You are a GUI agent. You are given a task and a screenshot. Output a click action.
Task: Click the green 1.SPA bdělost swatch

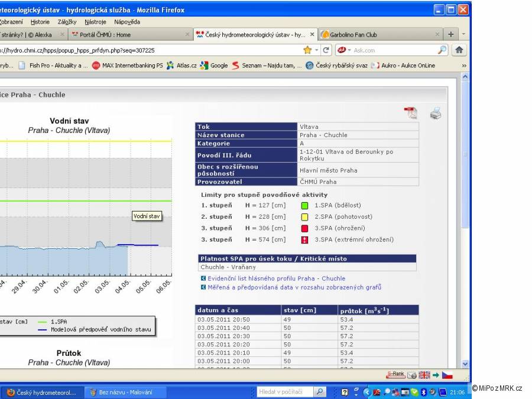[304, 205]
